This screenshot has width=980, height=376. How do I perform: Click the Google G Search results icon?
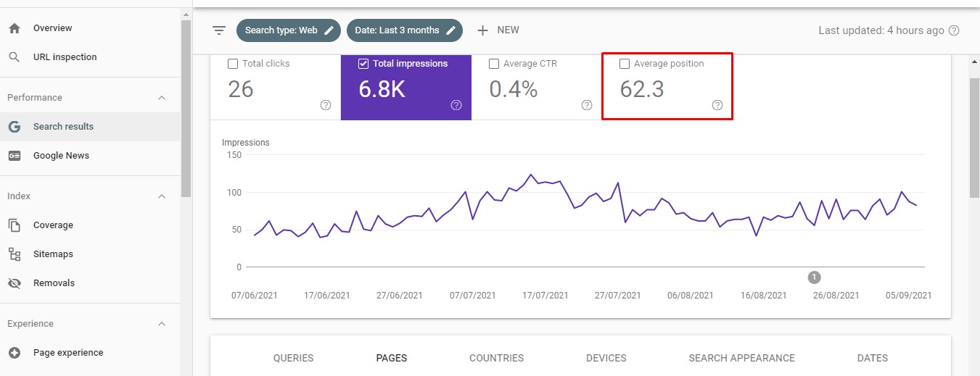(x=14, y=127)
